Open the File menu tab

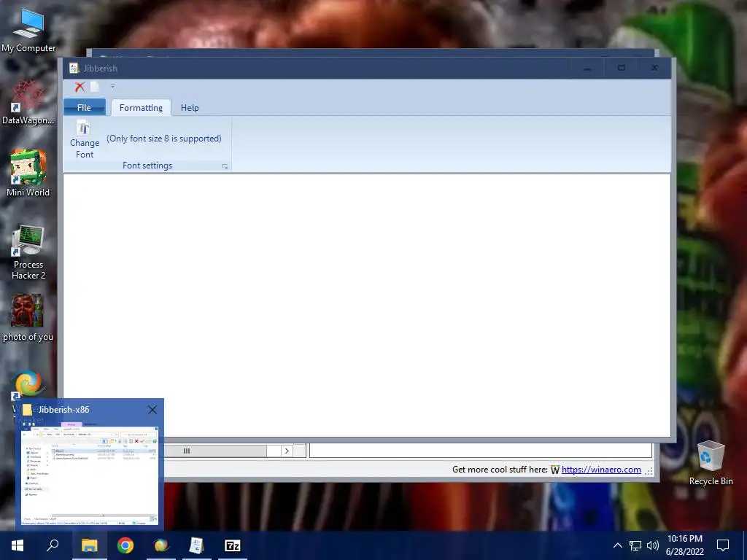coord(85,108)
